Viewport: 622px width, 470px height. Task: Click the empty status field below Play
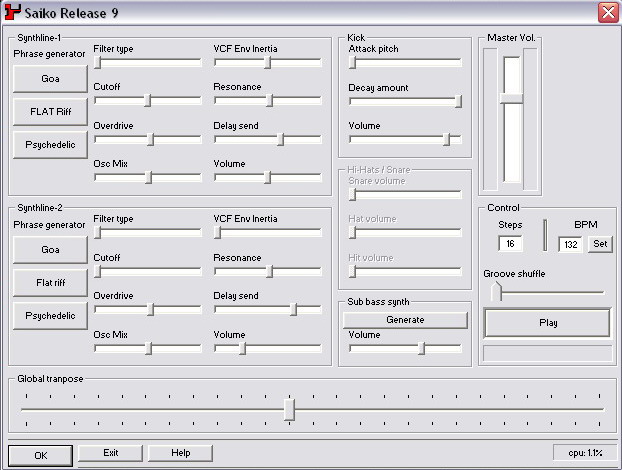point(547,353)
